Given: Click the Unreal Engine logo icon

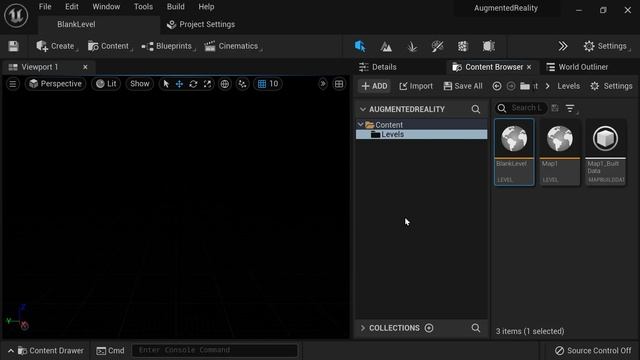Looking at the screenshot, I should tap(16, 16).
